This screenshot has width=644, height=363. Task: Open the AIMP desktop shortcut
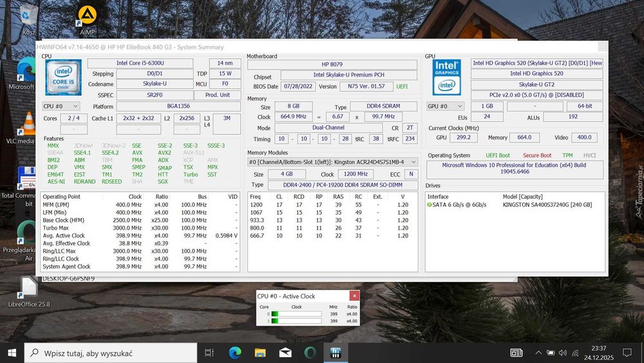pyautogui.click(x=87, y=19)
